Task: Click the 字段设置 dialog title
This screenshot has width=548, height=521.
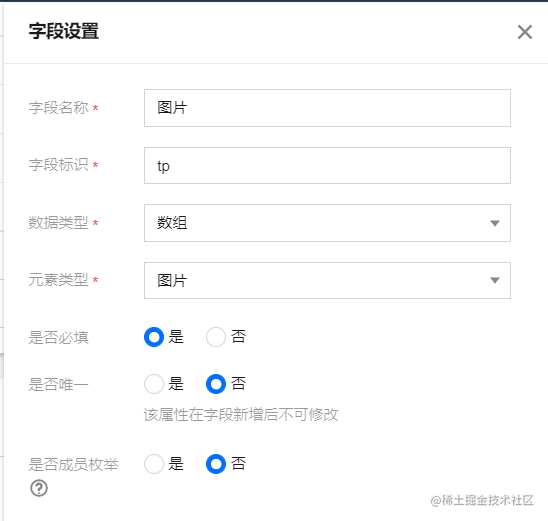Action: [64, 31]
